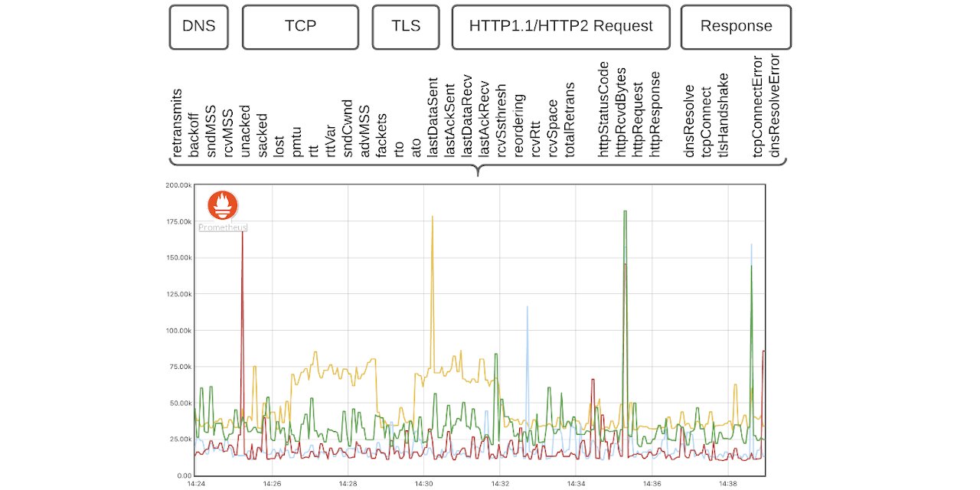Click the 14:26 time axis label

click(x=272, y=484)
